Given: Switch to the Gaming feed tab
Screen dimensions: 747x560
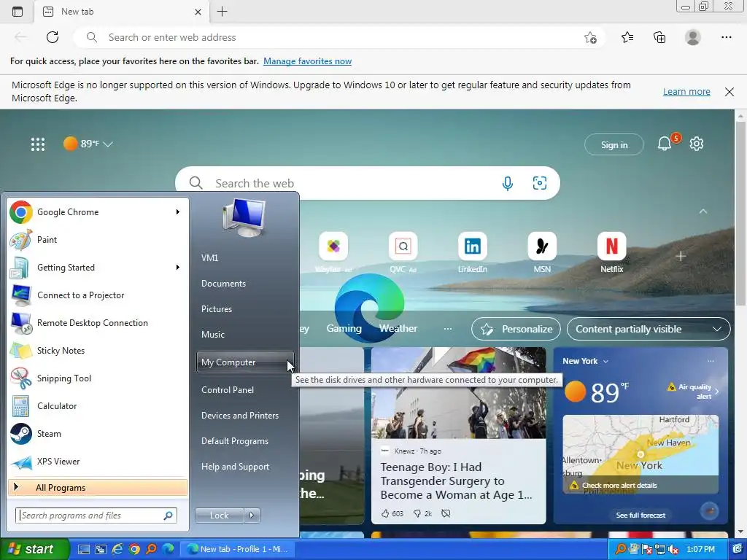Looking at the screenshot, I should [x=344, y=329].
